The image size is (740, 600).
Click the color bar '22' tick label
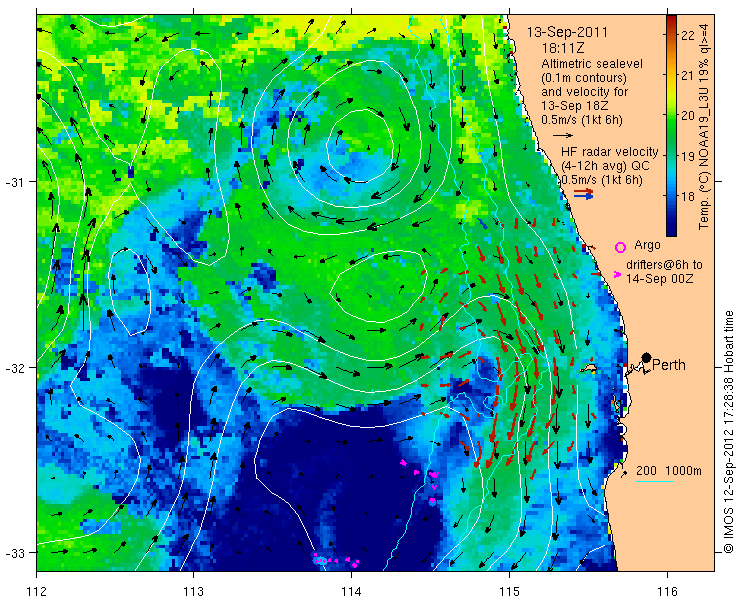(688, 35)
